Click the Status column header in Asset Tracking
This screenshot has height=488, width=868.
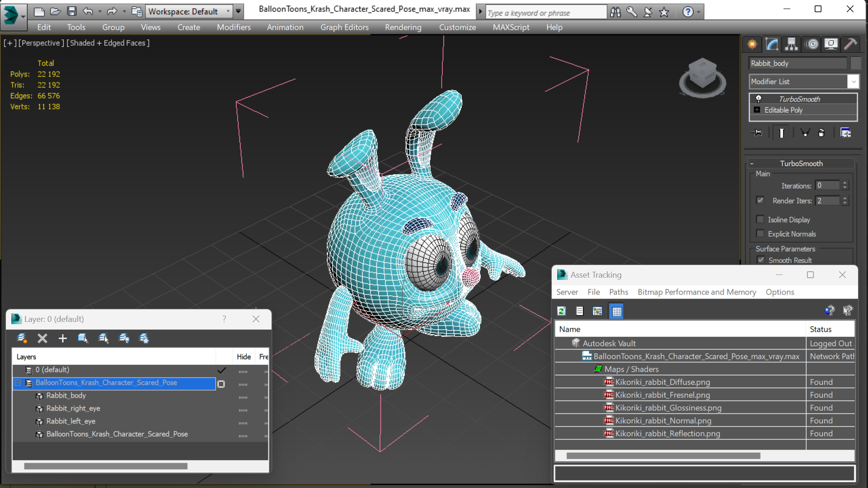point(830,329)
